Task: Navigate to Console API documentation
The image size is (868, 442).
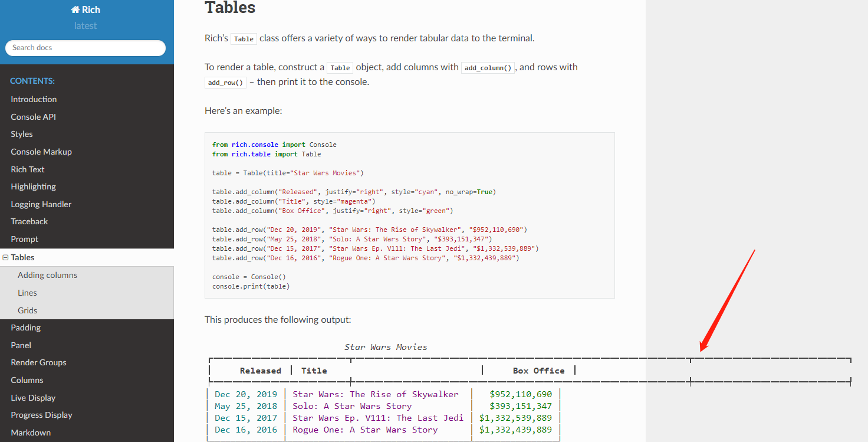Action: [33, 116]
